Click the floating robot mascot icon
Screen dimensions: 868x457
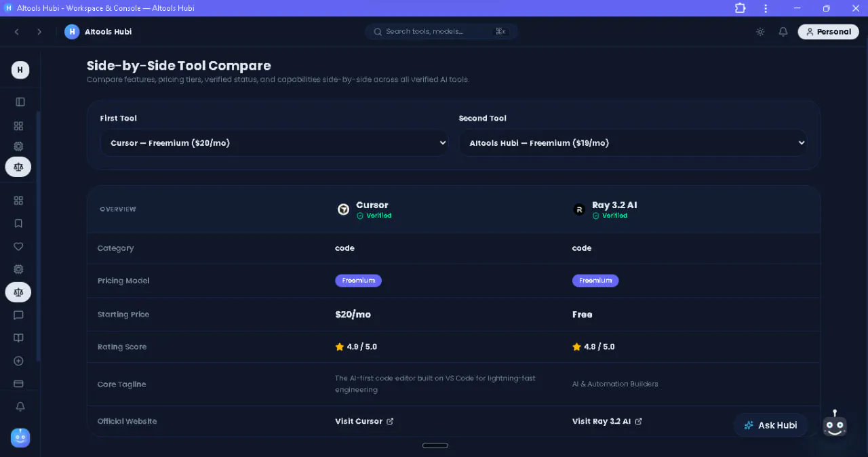coord(835,425)
